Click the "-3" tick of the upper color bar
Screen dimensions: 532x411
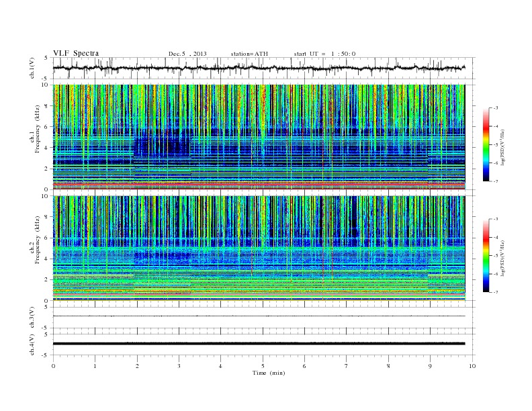(x=496, y=108)
